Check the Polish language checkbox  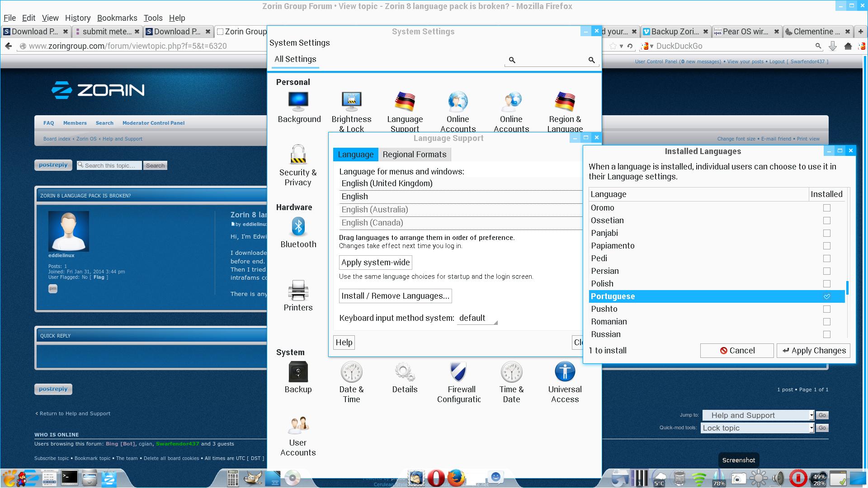click(826, 284)
